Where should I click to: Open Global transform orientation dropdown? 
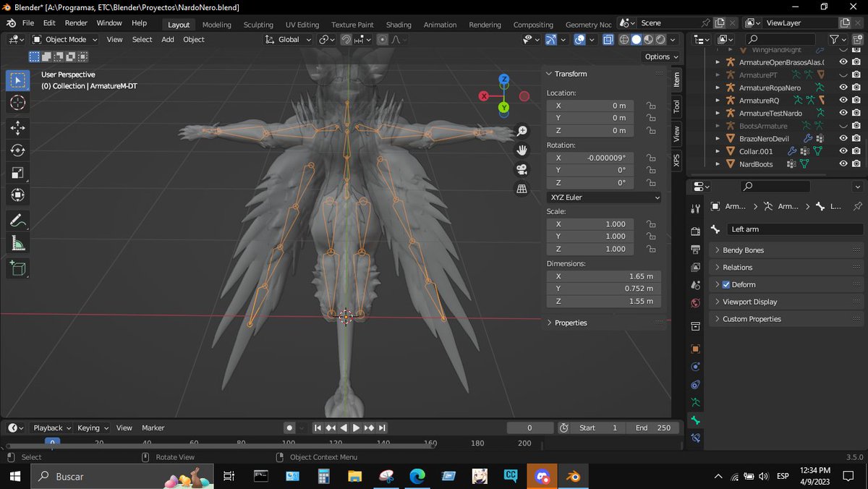click(288, 40)
